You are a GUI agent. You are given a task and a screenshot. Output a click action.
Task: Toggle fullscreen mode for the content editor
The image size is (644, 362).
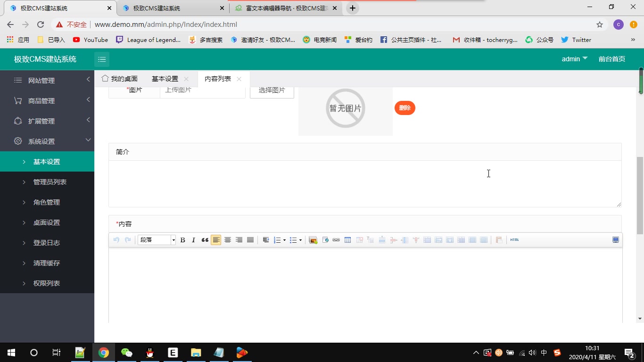(x=615, y=239)
